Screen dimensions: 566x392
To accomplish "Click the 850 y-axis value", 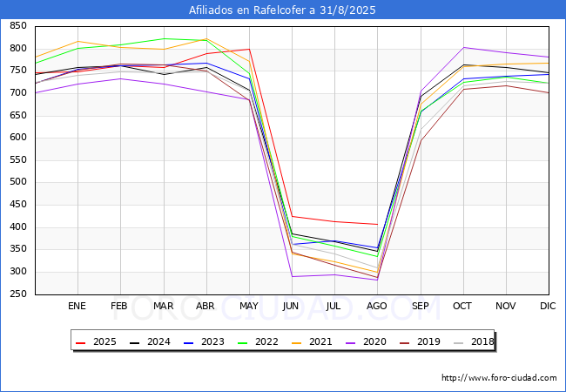I will point(17,26).
